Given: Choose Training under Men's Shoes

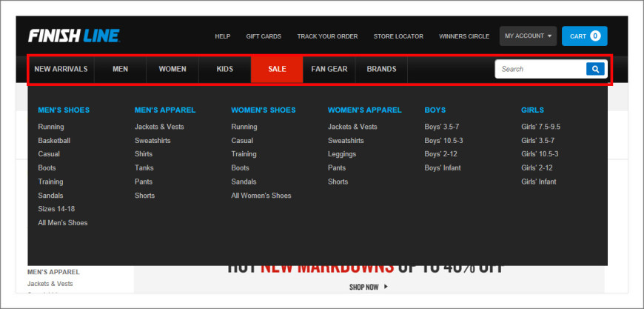Looking at the screenshot, I should pos(50,182).
